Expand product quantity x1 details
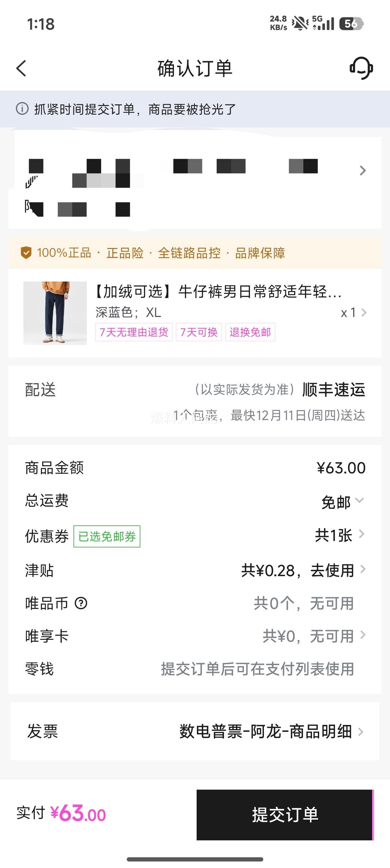This screenshot has height=868, width=390. [x=353, y=313]
